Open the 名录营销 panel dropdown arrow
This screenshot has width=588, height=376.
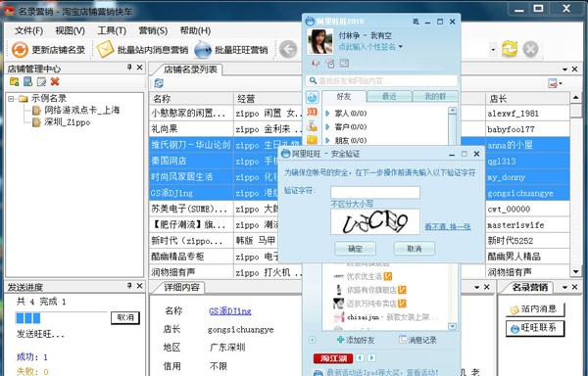click(x=564, y=287)
